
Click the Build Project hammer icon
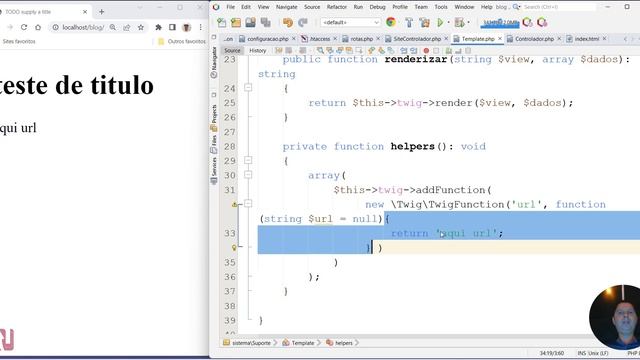(409, 22)
